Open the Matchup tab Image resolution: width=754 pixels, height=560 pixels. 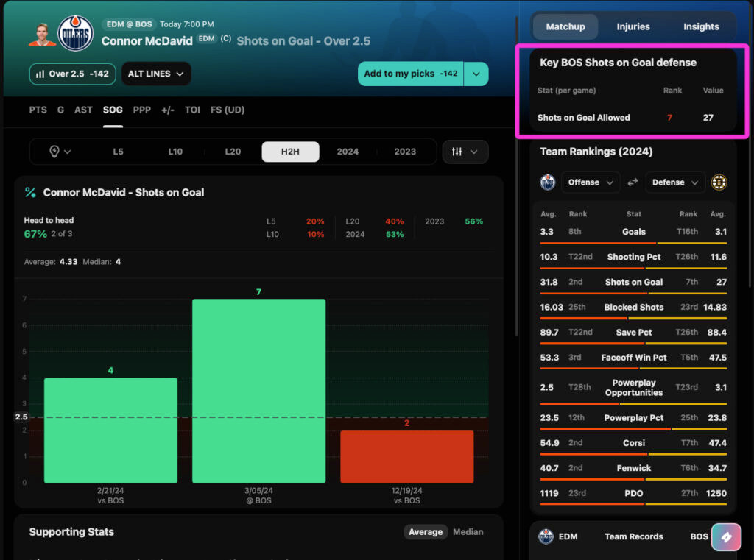(x=565, y=27)
